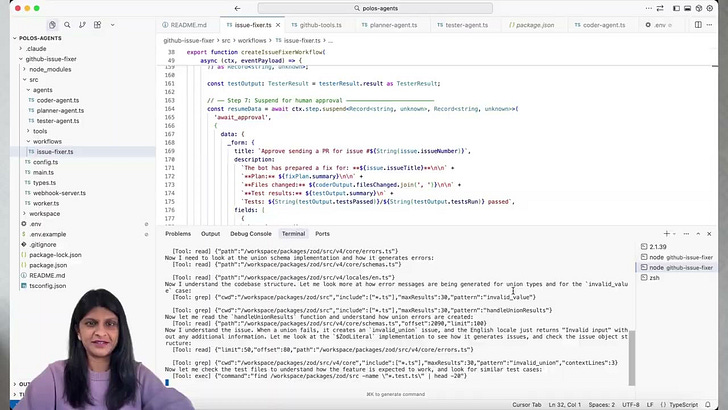Toggle the primary sidebar layout icon
This screenshot has width=728, height=410.
676,8
